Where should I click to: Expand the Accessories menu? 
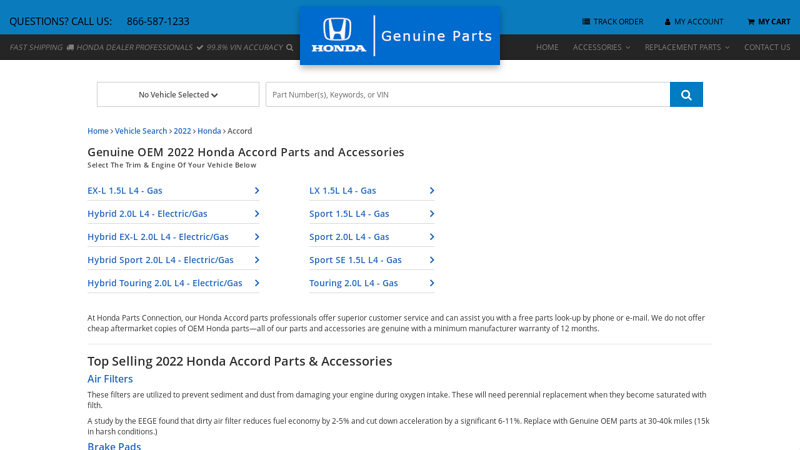click(601, 47)
